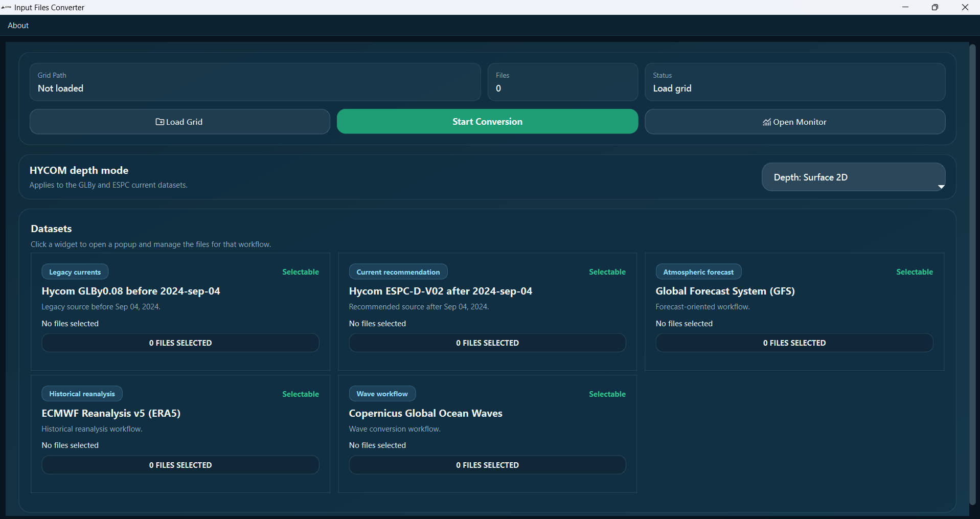Click the 'Wave conversion workflow.' description
This screenshot has height=519, width=980.
395,429
